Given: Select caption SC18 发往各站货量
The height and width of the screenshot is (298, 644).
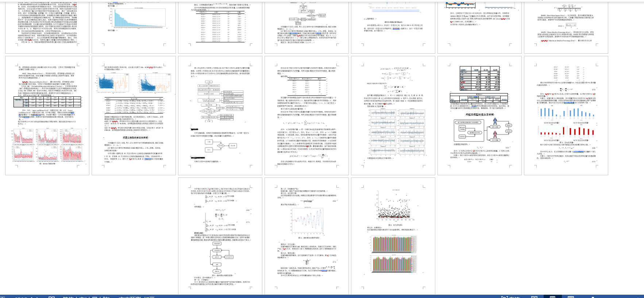Looking at the screenshot, I should pyautogui.click(x=552, y=123).
